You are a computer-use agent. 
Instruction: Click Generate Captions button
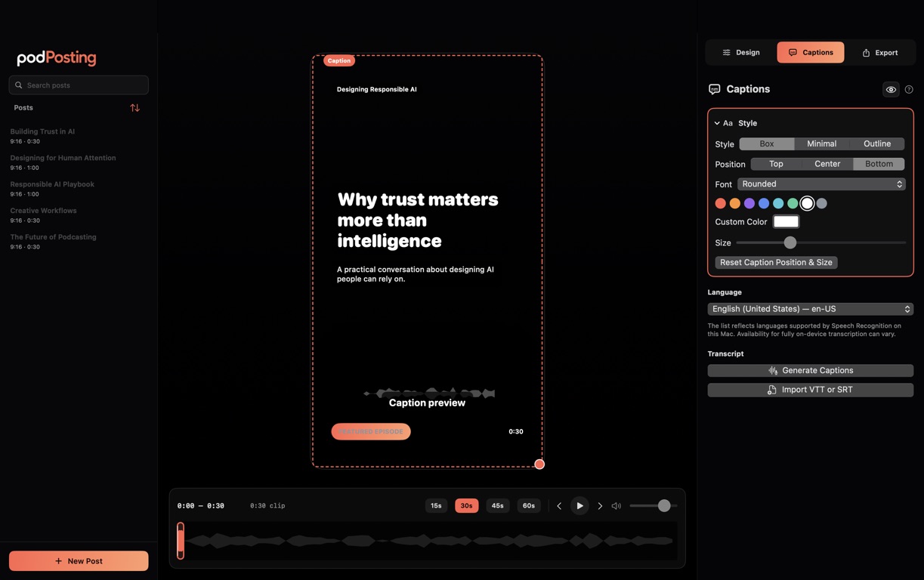pos(810,371)
